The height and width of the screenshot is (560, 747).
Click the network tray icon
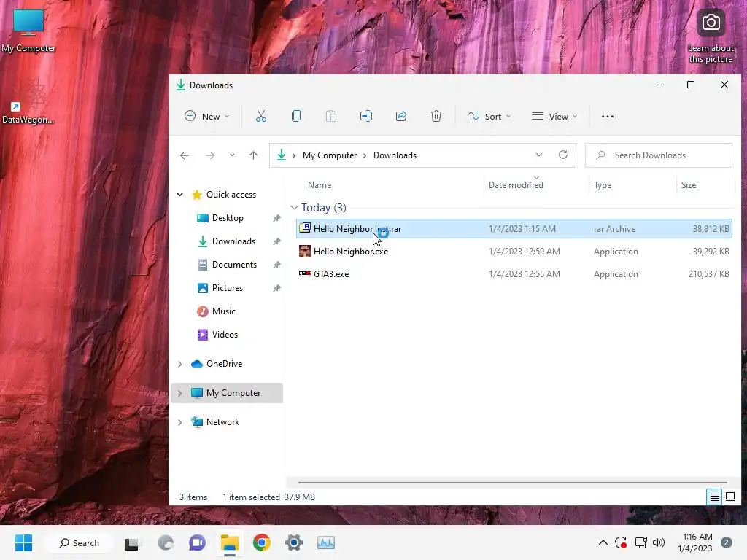pos(640,542)
